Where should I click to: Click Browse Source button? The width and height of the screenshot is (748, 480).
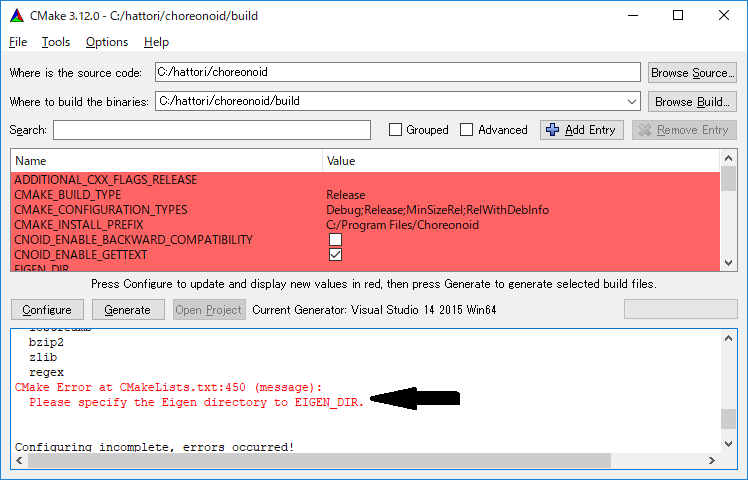pos(692,73)
